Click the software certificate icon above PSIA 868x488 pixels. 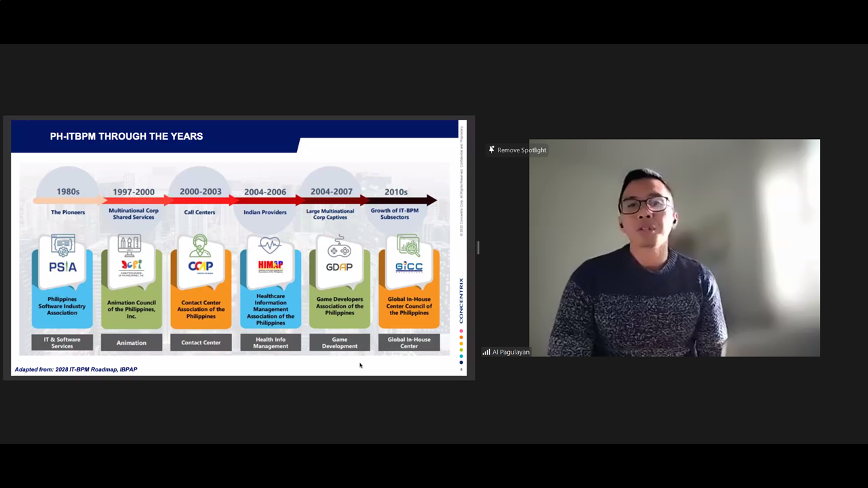(63, 245)
